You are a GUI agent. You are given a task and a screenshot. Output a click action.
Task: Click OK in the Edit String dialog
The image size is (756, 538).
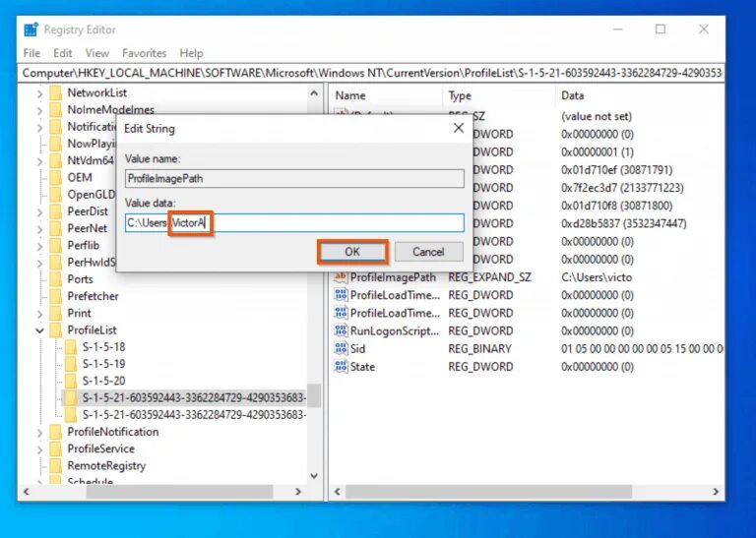(352, 252)
